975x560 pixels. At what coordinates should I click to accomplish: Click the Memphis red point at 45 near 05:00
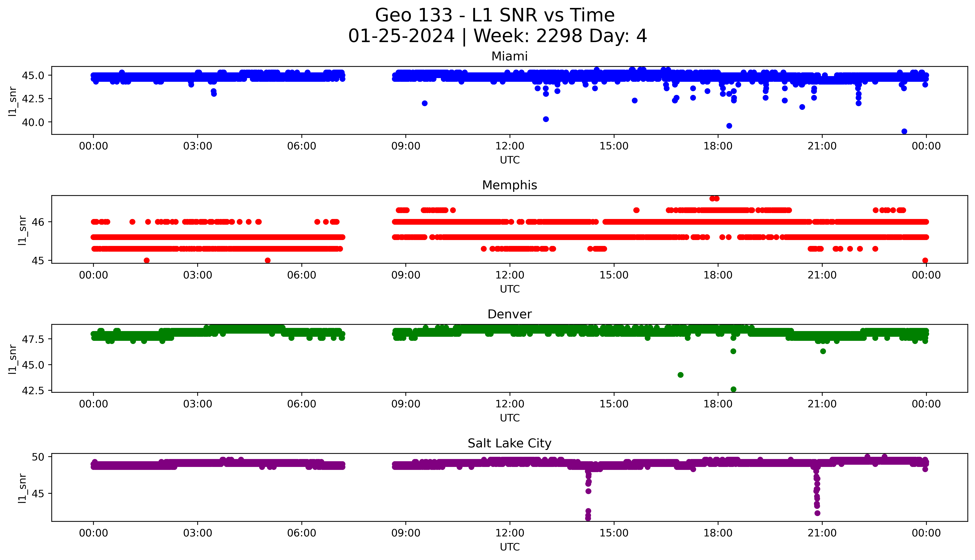pyautogui.click(x=268, y=260)
